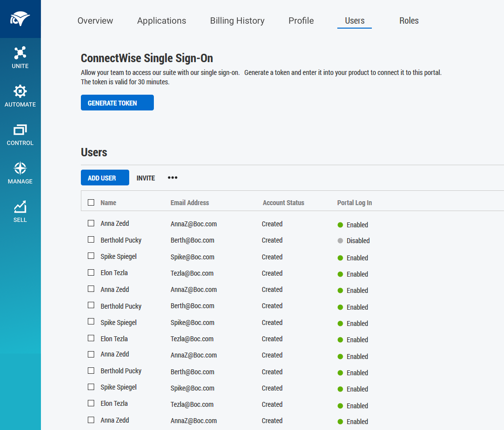
Task: Open the Manage compass icon
Action: coord(20,168)
